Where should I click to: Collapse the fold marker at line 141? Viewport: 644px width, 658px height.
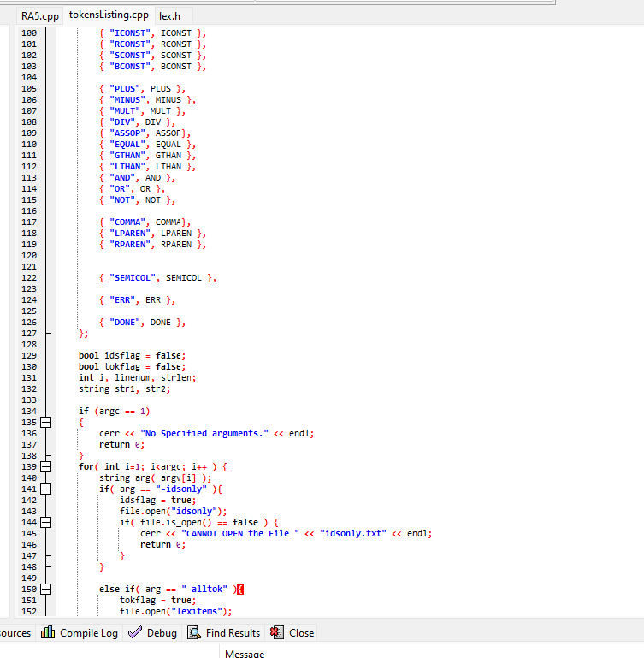pyautogui.click(x=45, y=489)
